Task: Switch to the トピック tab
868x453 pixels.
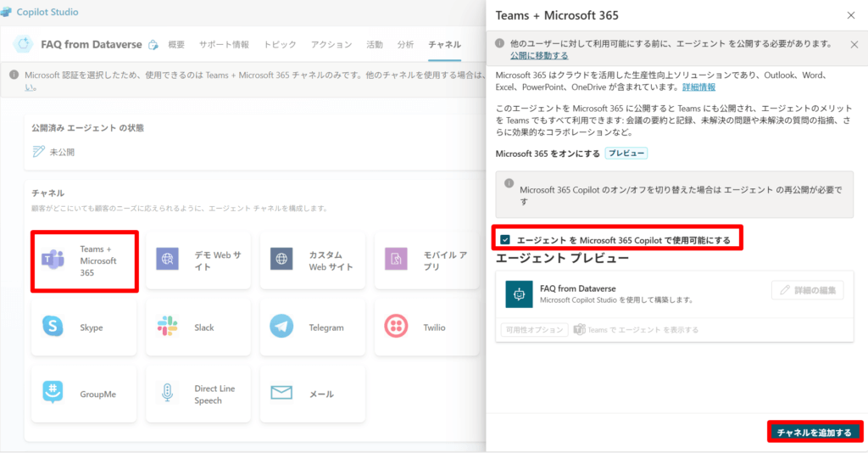Action: click(280, 44)
